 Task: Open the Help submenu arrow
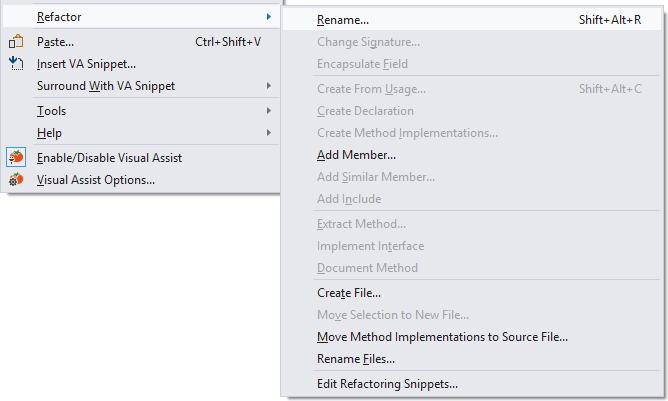click(269, 133)
